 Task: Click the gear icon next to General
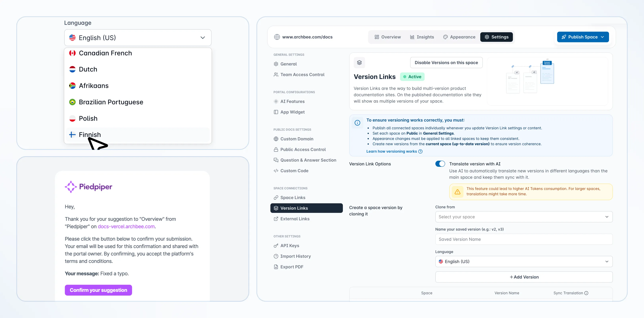276,64
